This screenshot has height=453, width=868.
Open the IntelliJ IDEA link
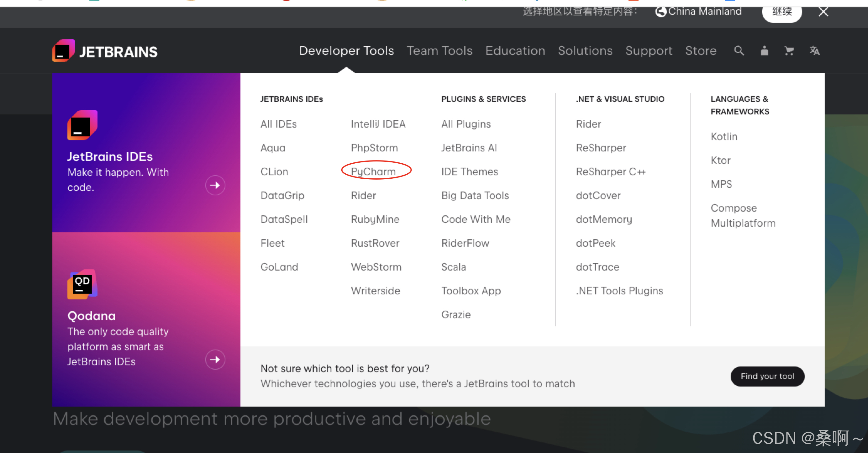[x=378, y=124]
